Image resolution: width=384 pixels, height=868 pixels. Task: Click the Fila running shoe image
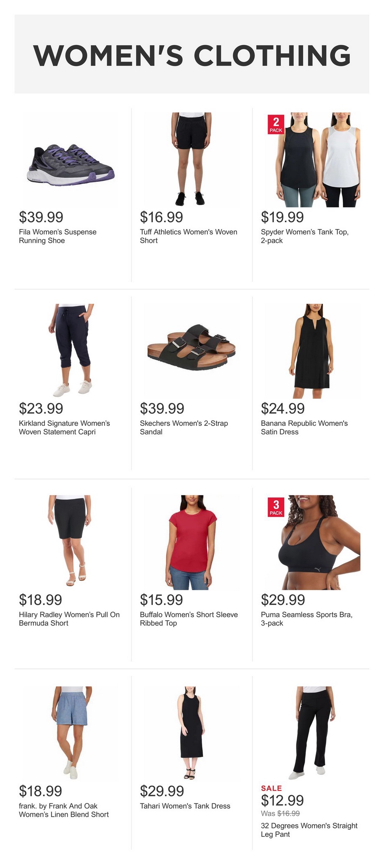click(71, 160)
